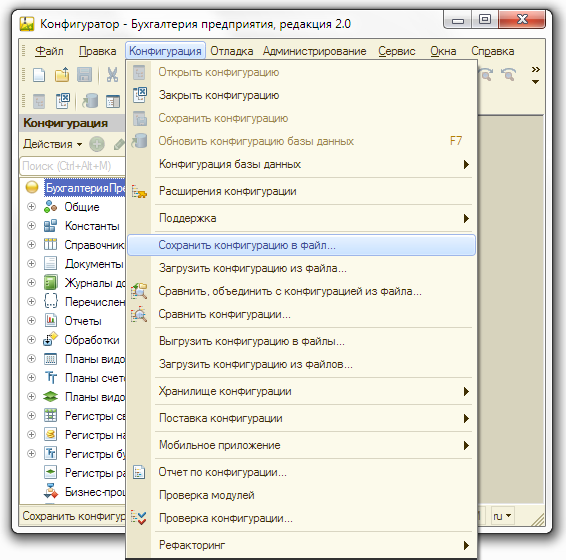Click the Константы tree icon
The image size is (566, 560).
[50, 226]
